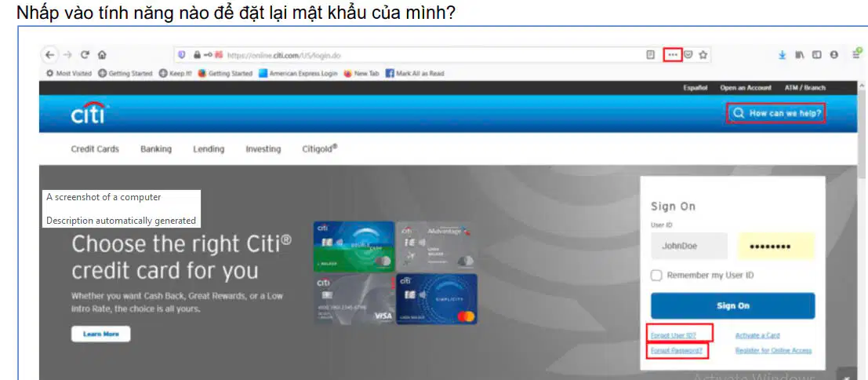
Task: Open the Keep It! bookmark
Action: [x=175, y=73]
